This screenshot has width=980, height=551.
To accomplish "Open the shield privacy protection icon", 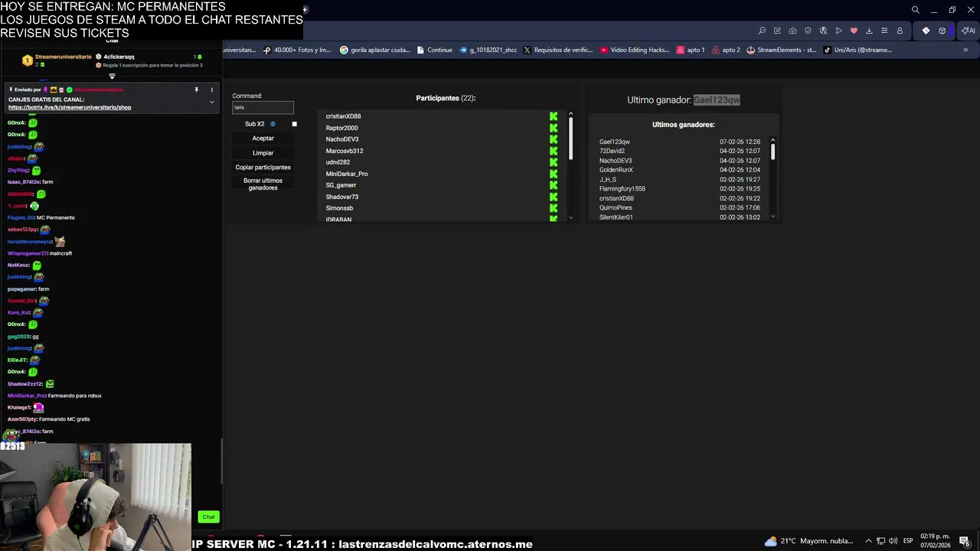I will click(x=808, y=31).
